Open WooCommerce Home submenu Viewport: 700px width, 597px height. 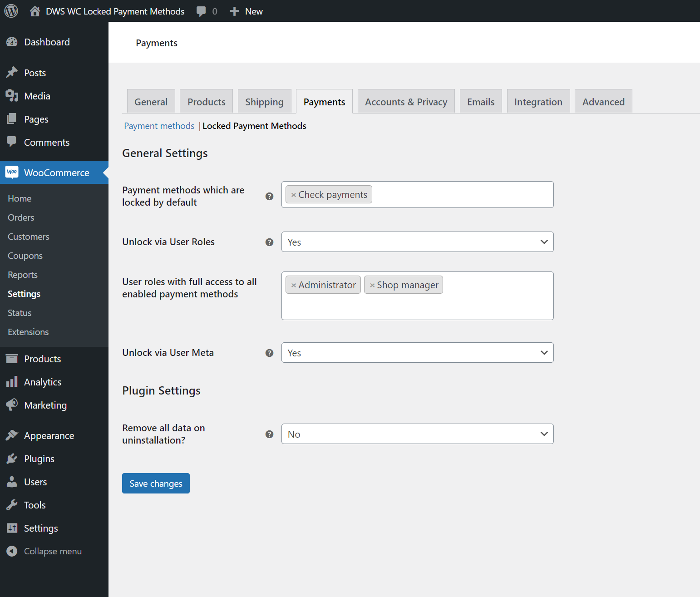tap(20, 198)
